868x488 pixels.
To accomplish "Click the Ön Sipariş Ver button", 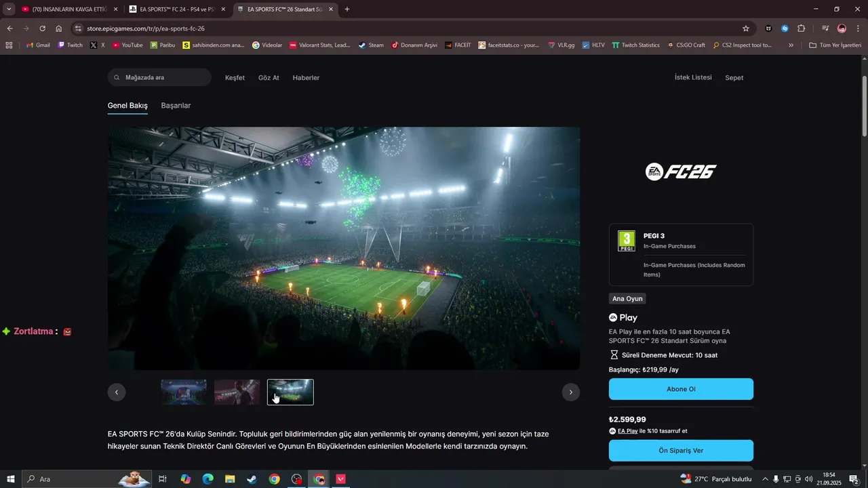I will 681,451.
